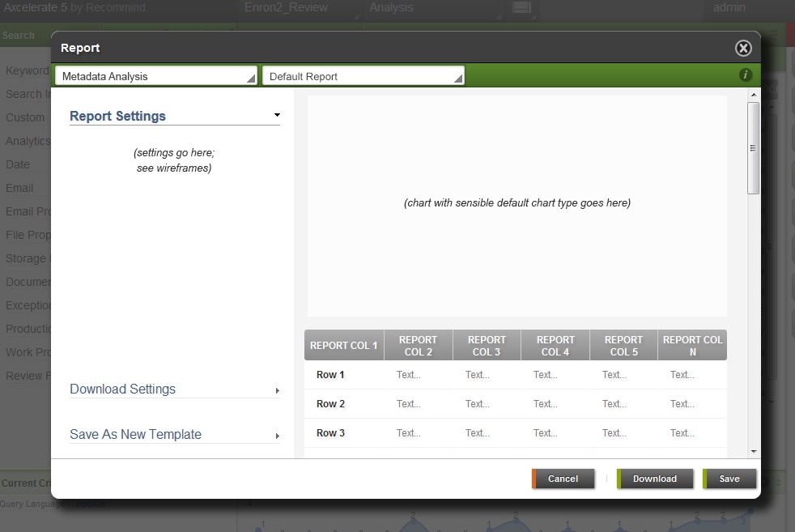Select the REPORT COL 5 column header
Viewport: 795px width, 532px height.
[623, 346]
